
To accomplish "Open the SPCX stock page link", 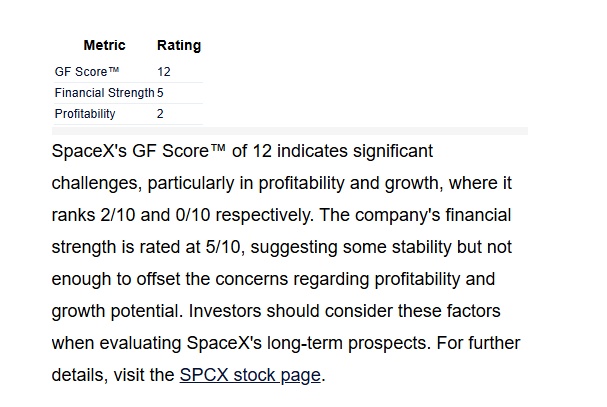I will [x=250, y=375].
